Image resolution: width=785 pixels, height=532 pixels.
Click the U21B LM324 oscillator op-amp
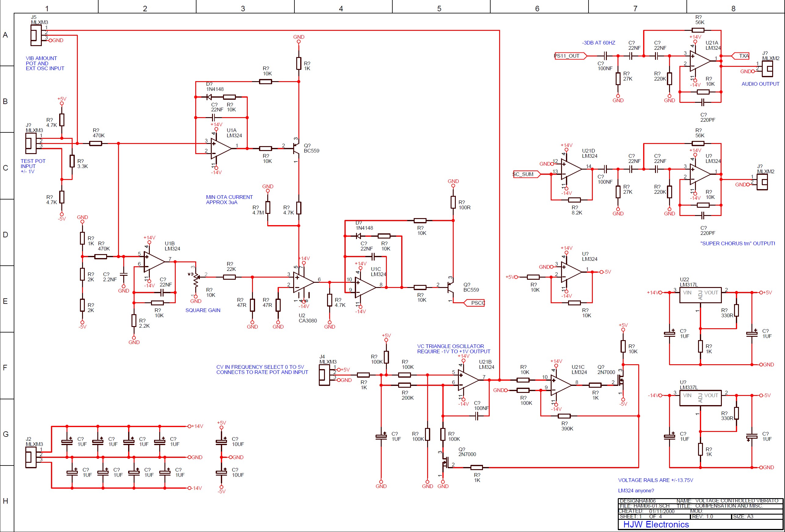[x=467, y=380]
